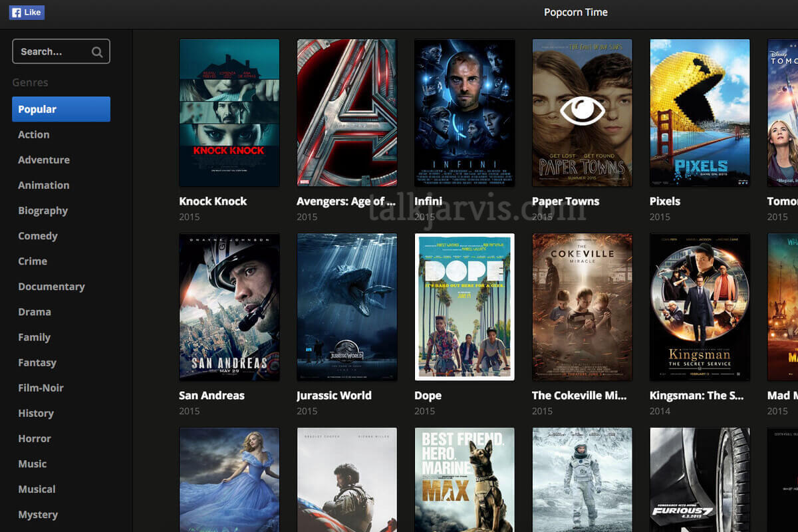
Task: Click the Infini title text
Action: click(x=428, y=201)
